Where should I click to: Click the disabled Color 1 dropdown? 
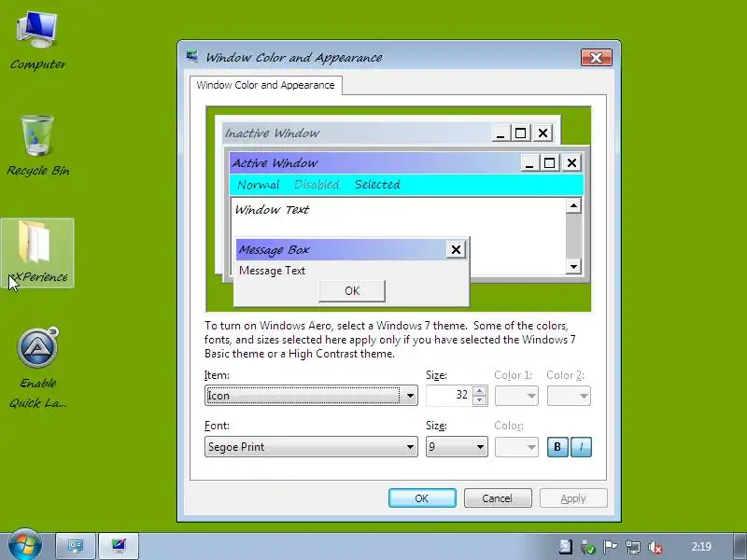coord(516,396)
